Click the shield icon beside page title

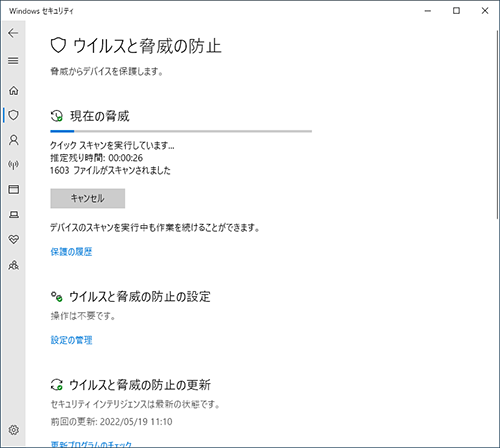click(58, 45)
